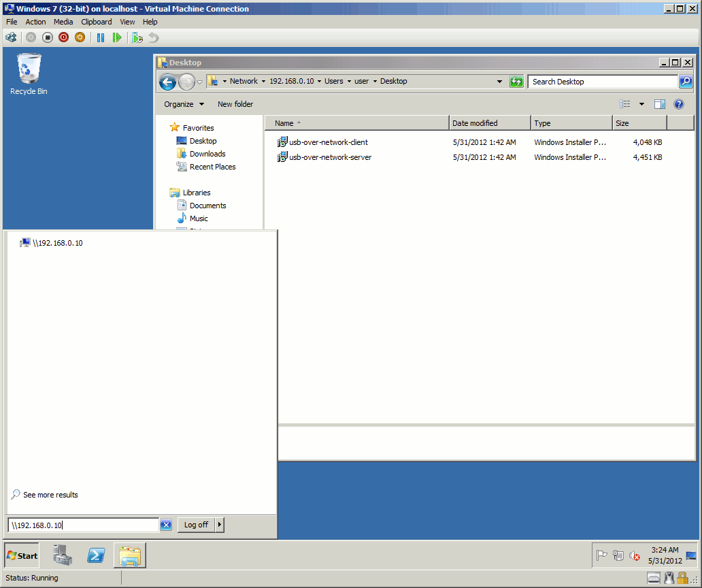702x588 pixels.
Task: Click Ctrl+Alt+Delete icon in VM toolbar
Action: 11,37
